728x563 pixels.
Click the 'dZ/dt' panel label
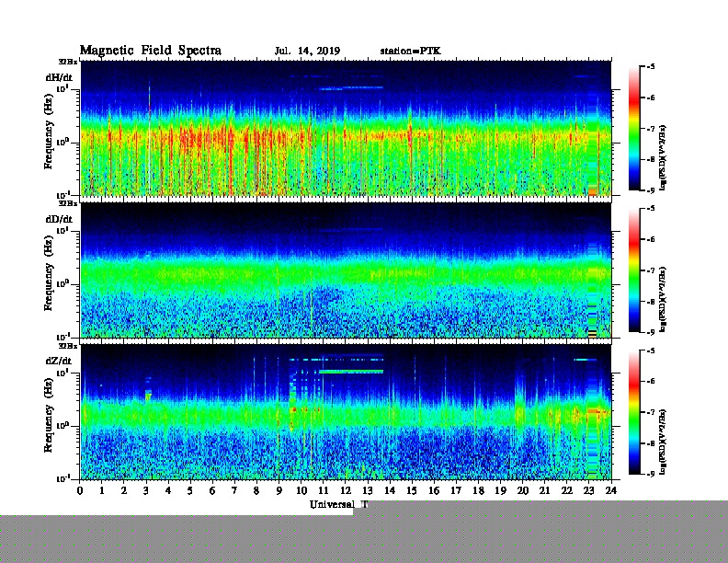59,361
